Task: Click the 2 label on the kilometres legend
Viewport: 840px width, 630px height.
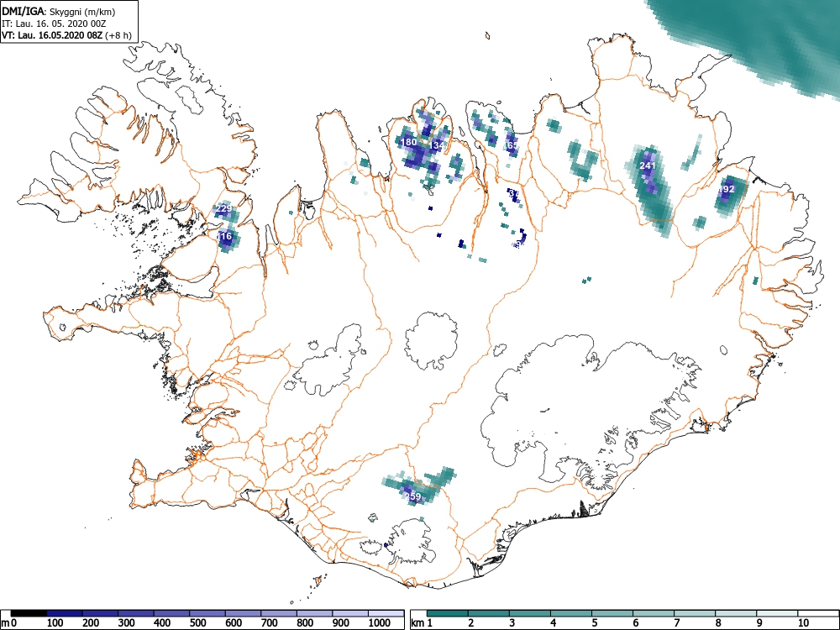Action: (471, 623)
